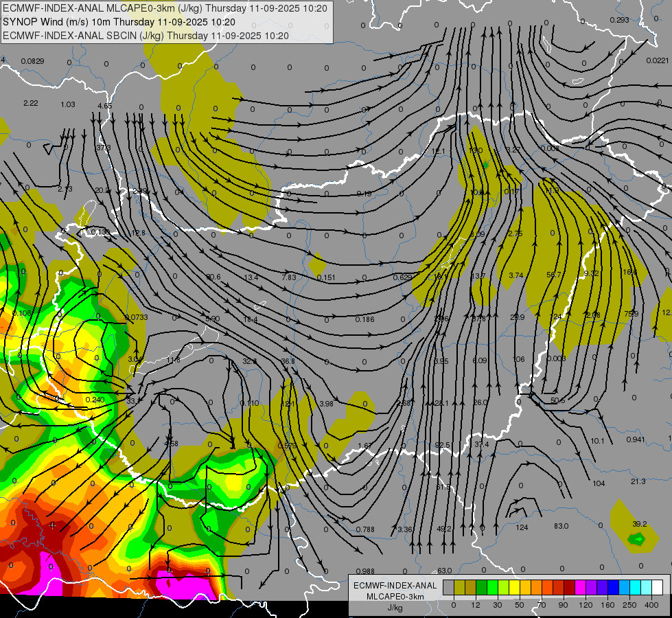This screenshot has width=672, height=618.
Task: Click the map value 2.22
Action: 31,104
